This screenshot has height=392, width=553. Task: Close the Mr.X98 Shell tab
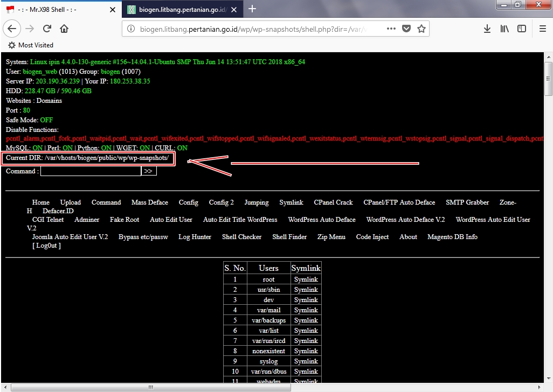point(113,10)
